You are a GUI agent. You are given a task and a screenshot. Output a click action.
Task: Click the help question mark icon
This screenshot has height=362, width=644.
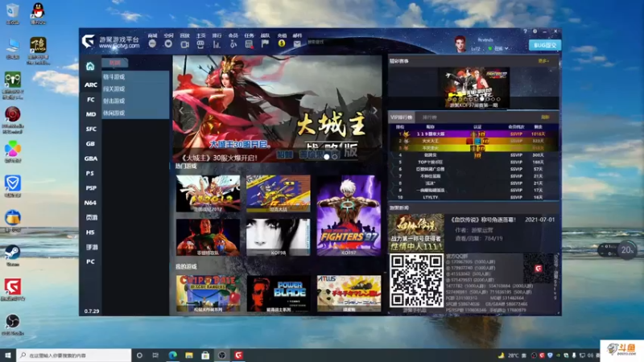pyautogui.click(x=525, y=31)
